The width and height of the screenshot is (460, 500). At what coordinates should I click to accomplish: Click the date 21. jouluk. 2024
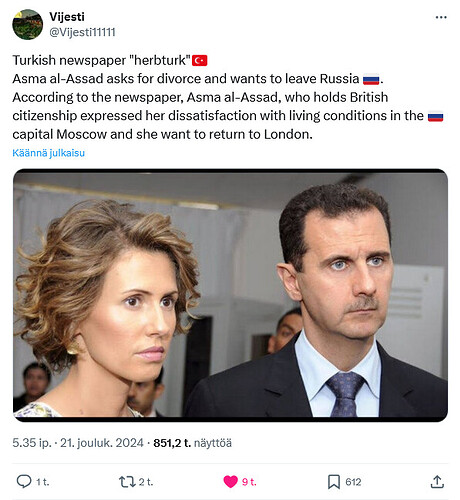(x=102, y=443)
